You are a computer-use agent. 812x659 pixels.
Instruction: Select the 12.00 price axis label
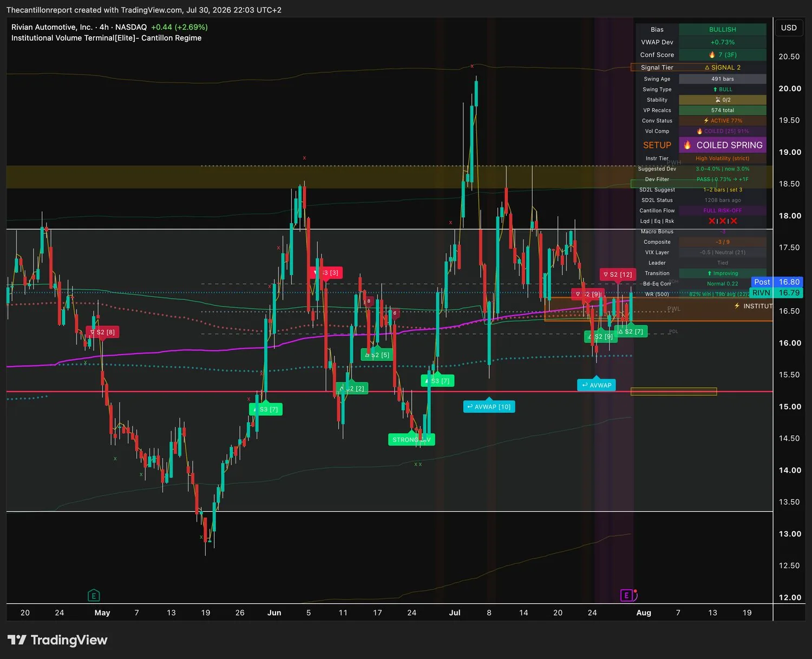coord(790,597)
